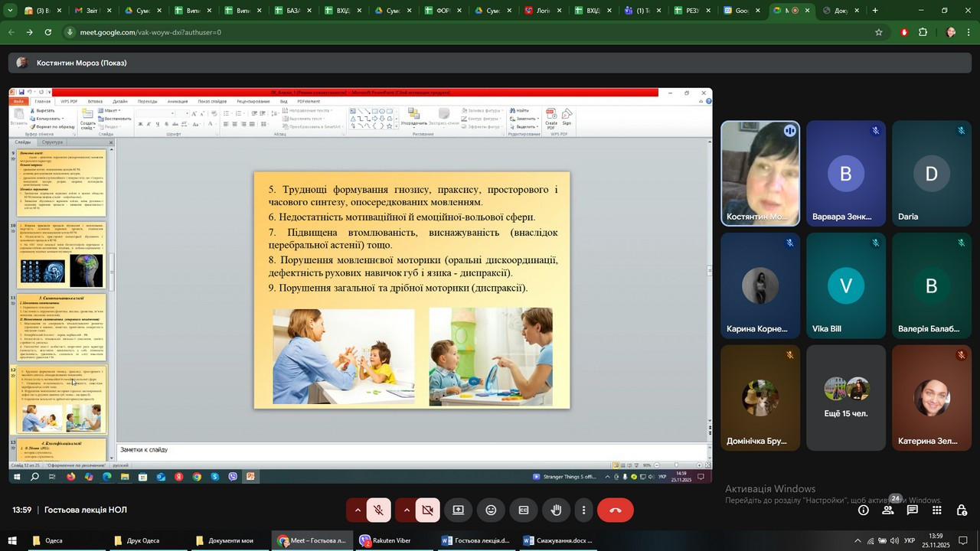Leave the call with red hang-up button
Viewport: 980px width, 551px height.
(615, 510)
